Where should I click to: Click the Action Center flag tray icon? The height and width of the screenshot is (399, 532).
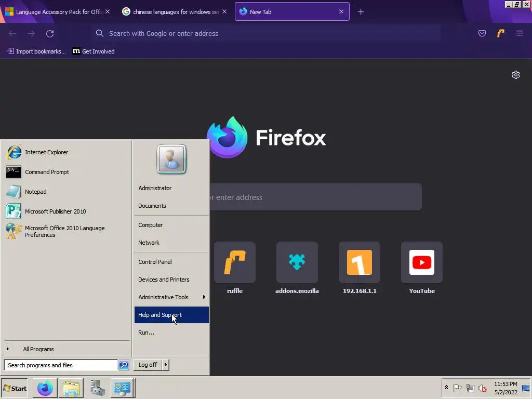pyautogui.click(x=457, y=388)
